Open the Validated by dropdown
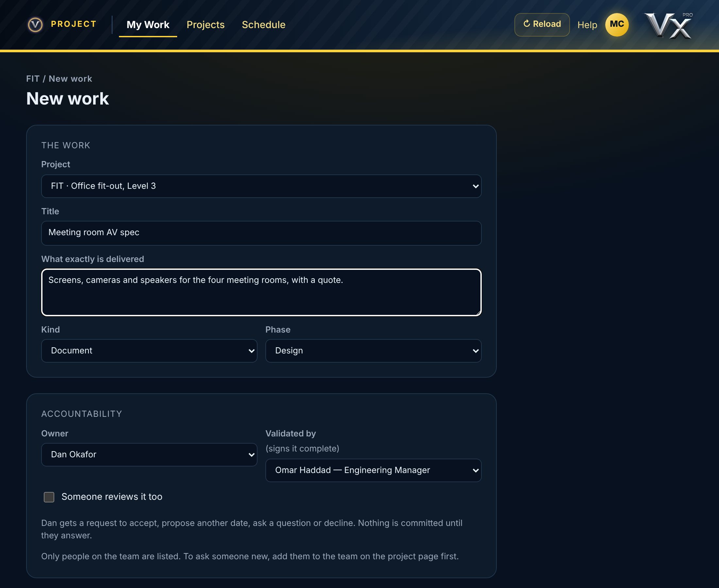 (x=373, y=470)
